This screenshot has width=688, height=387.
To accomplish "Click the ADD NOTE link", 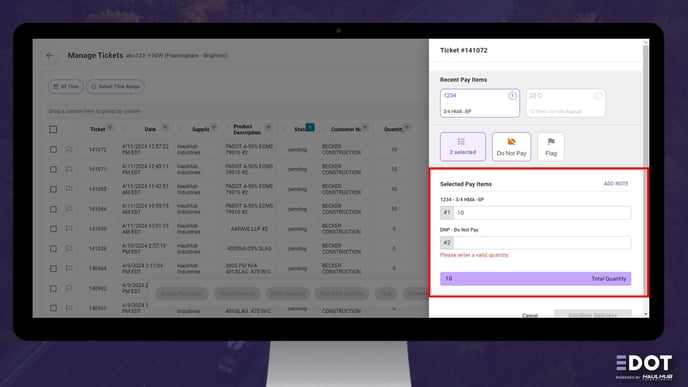I will 616,183.
